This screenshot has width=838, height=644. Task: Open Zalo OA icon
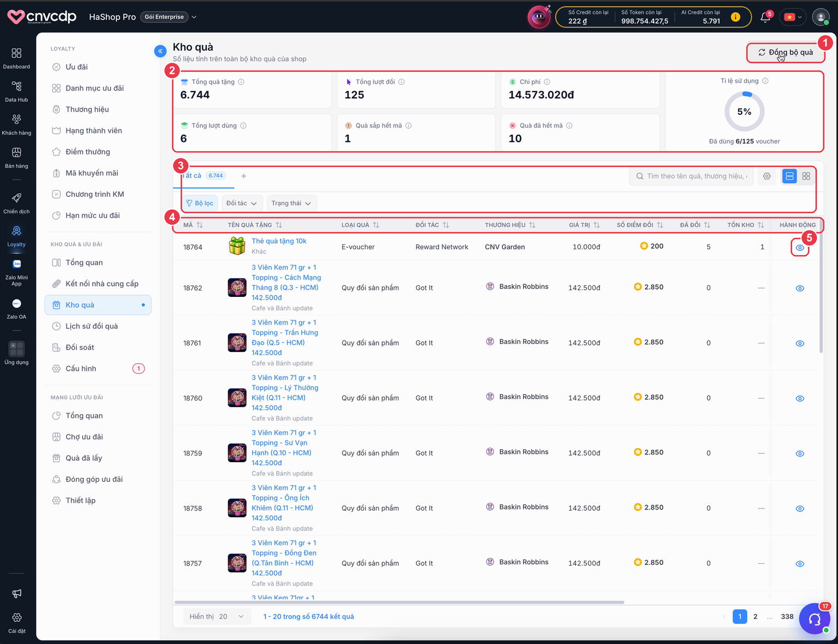point(16,304)
